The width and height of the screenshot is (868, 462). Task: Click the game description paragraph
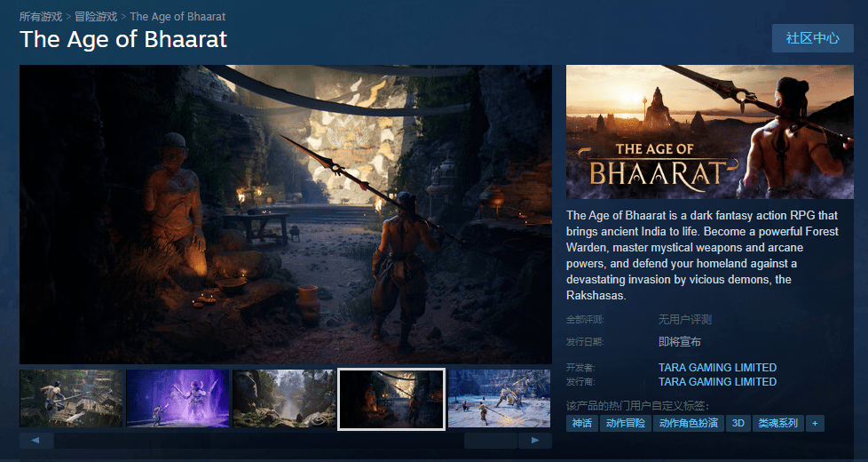coord(703,255)
